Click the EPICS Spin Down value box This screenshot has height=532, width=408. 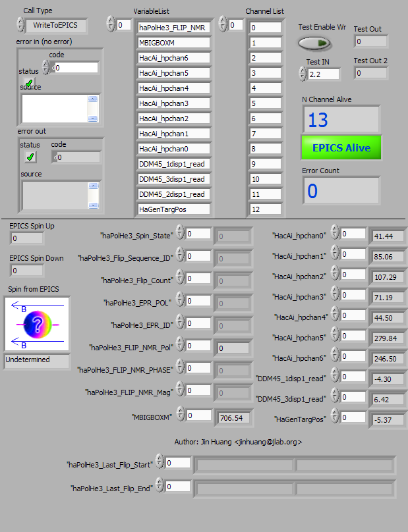click(27, 271)
